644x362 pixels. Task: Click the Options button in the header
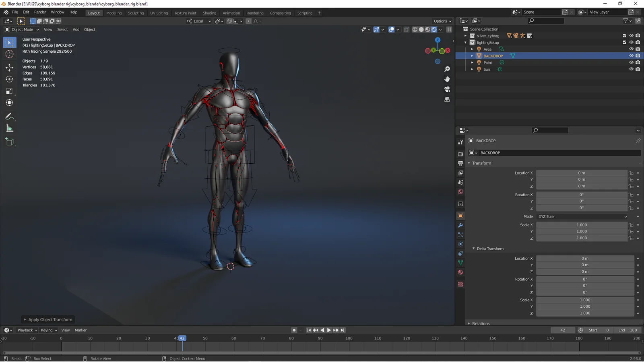click(x=442, y=21)
